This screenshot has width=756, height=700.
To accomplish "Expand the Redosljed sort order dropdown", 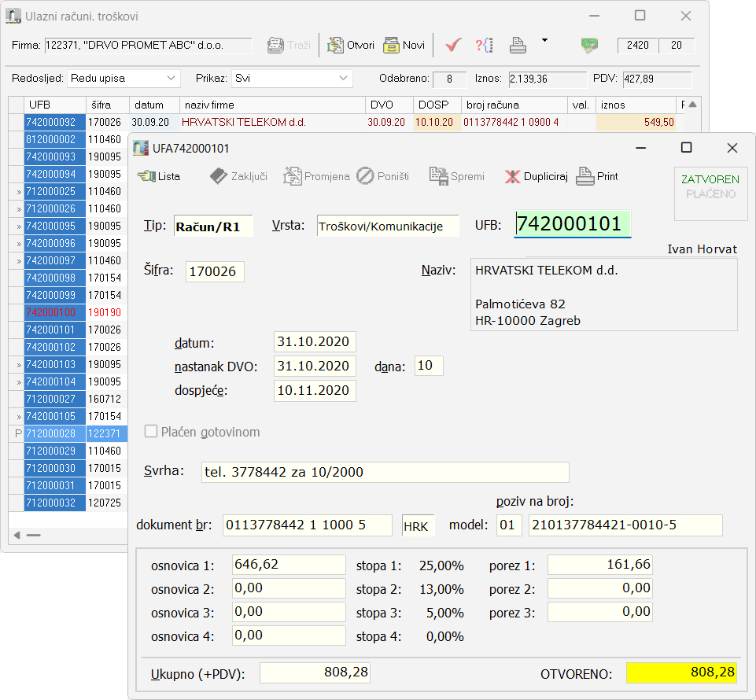I will [124, 78].
